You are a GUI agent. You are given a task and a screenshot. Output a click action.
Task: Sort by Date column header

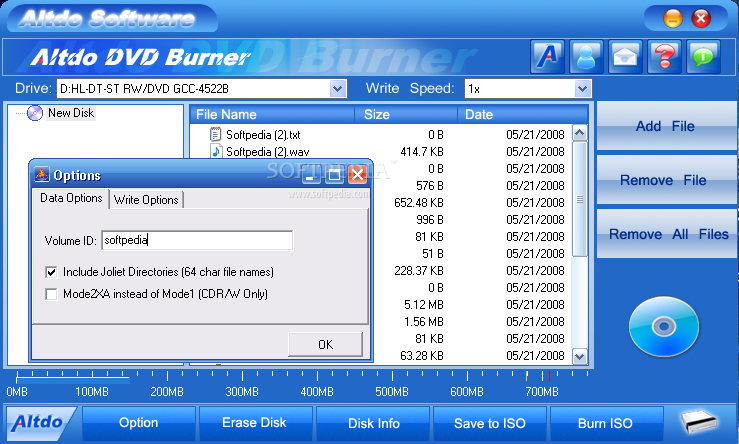pos(522,115)
